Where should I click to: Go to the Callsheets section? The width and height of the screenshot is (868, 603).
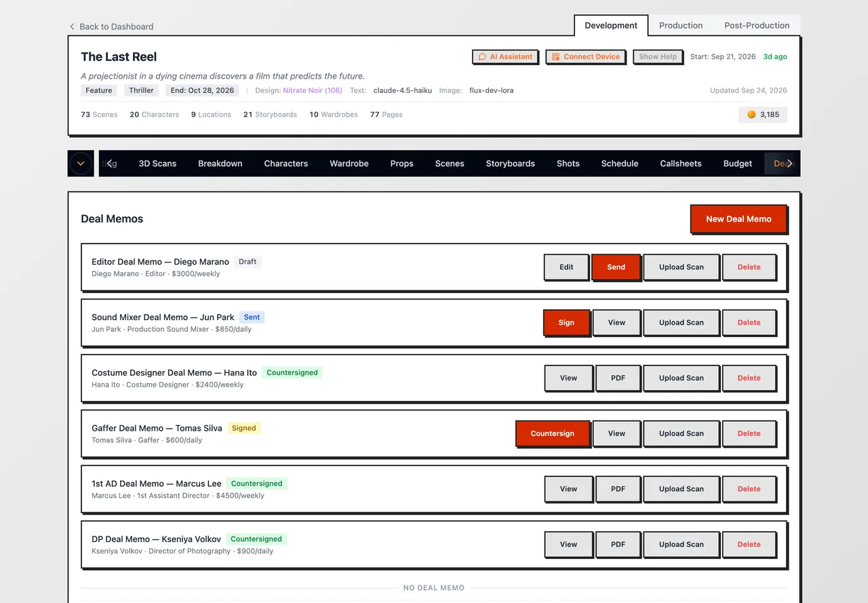tap(681, 163)
